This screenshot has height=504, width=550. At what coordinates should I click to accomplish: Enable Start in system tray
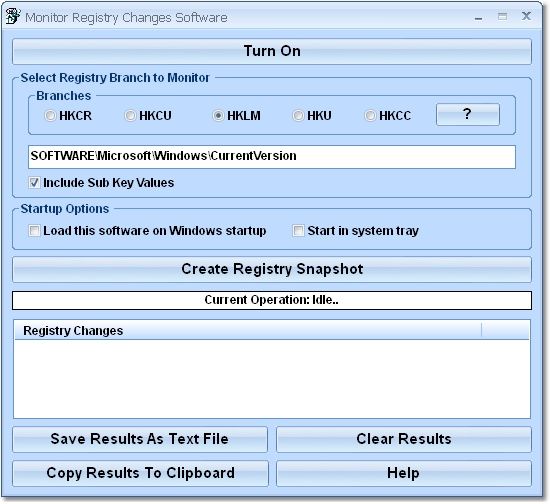click(298, 230)
